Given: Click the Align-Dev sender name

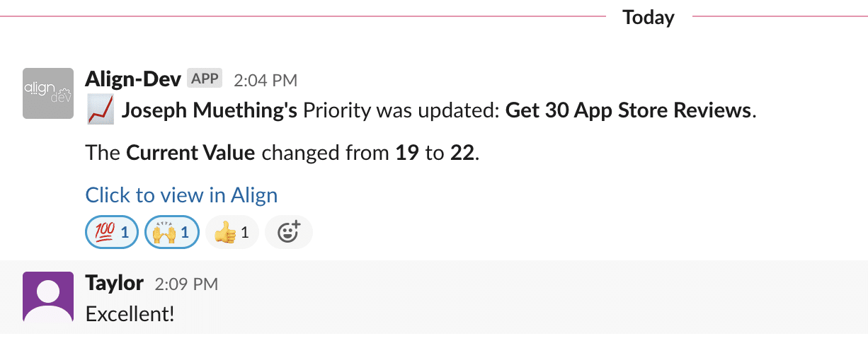Looking at the screenshot, I should pos(132,79).
